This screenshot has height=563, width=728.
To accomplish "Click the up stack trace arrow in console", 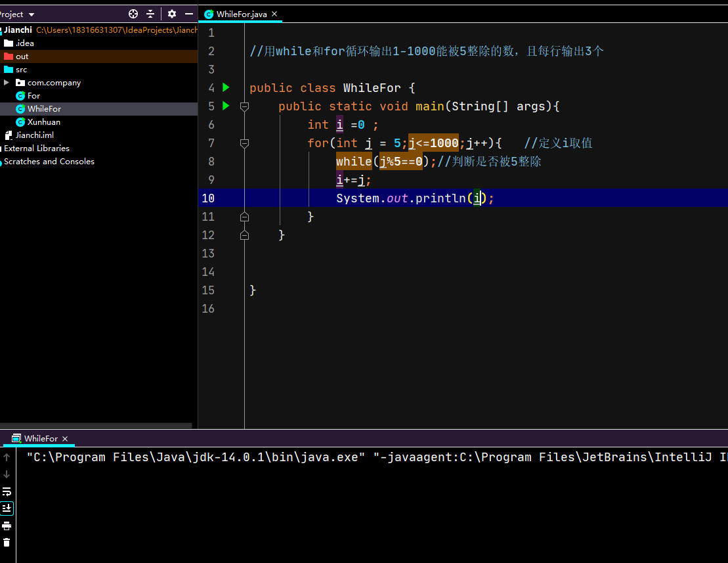I will [x=7, y=457].
